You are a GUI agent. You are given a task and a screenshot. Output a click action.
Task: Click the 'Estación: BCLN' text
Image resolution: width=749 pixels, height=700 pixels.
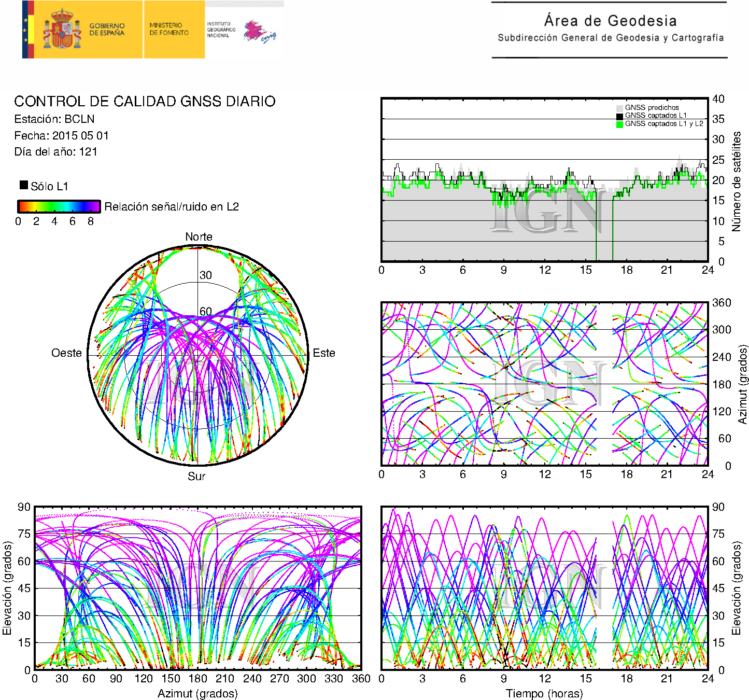coord(54,119)
